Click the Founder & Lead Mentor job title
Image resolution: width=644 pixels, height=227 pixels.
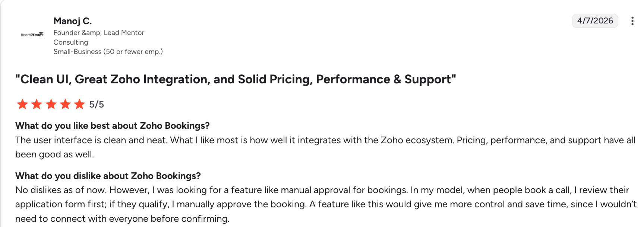coord(99,33)
